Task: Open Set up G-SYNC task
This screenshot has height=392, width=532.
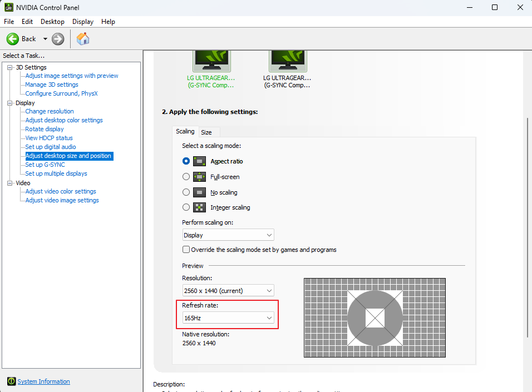Action: 45,165
